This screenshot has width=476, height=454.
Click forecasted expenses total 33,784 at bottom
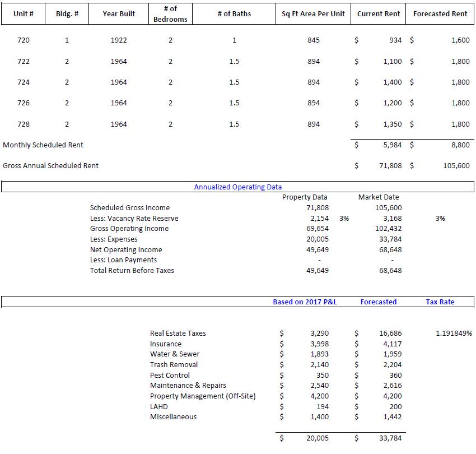click(390, 438)
